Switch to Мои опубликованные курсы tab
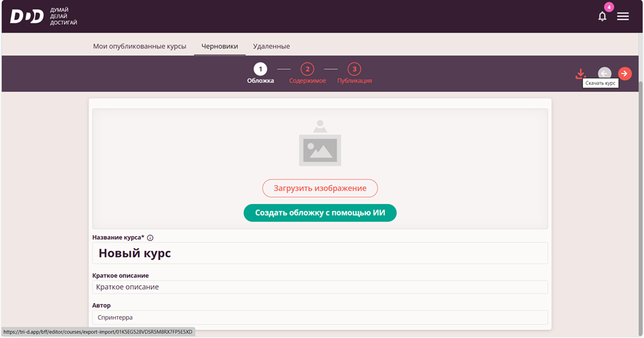 pyautogui.click(x=140, y=46)
